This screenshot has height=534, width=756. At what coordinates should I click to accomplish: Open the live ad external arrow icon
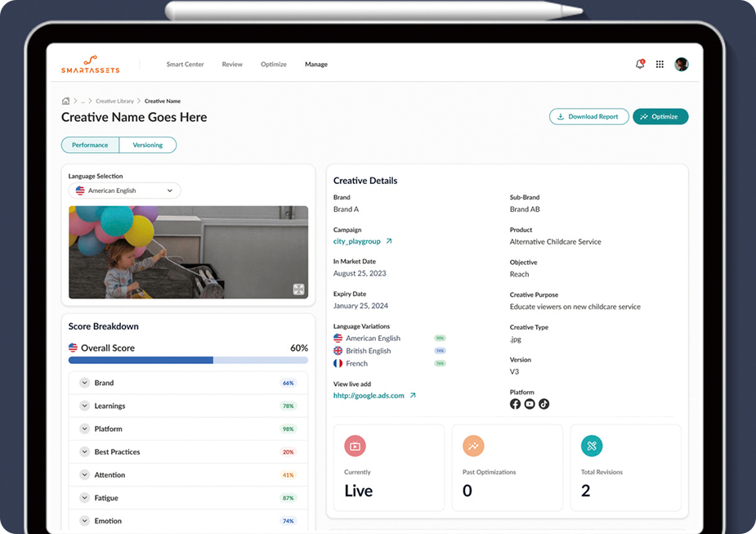point(413,396)
